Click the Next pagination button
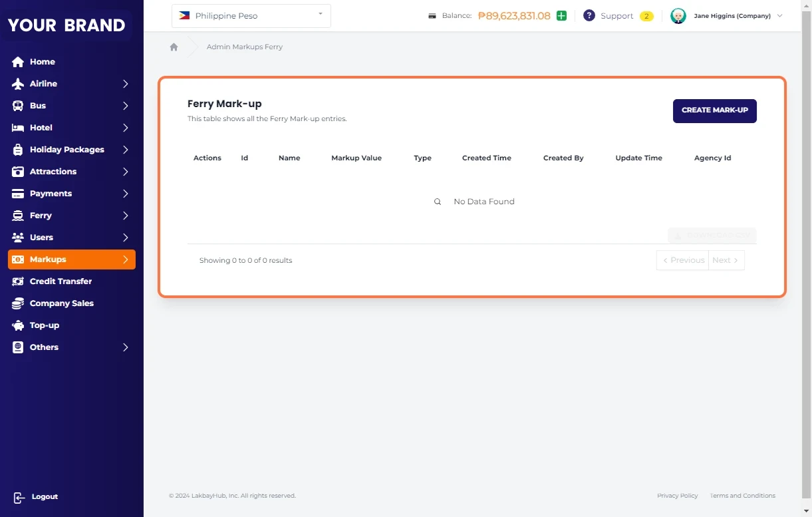The image size is (812, 517). (x=726, y=260)
